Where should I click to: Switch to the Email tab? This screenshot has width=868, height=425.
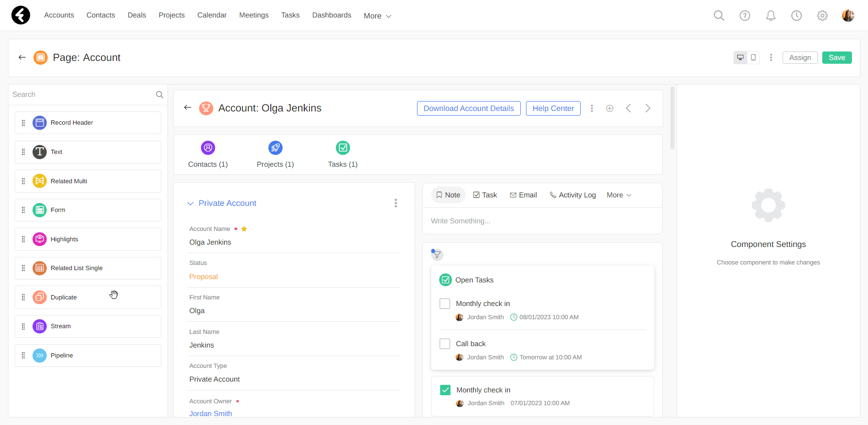[523, 195]
